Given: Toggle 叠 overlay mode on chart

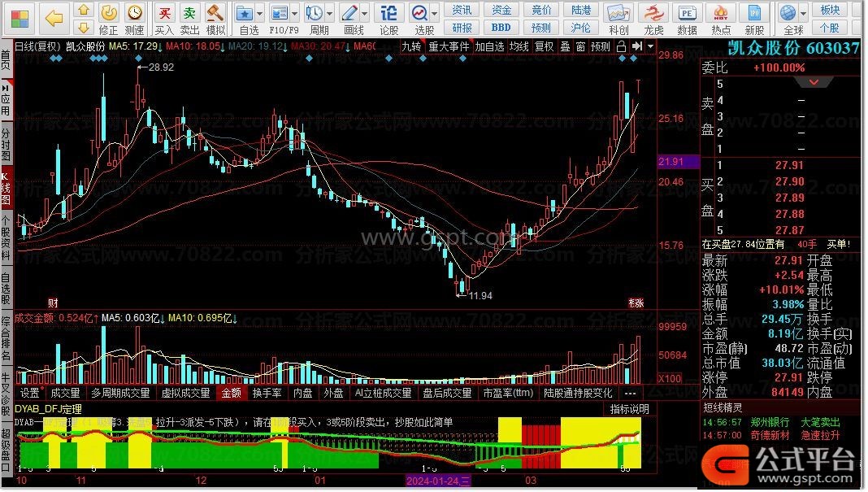Looking at the screenshot, I should click(x=565, y=46).
